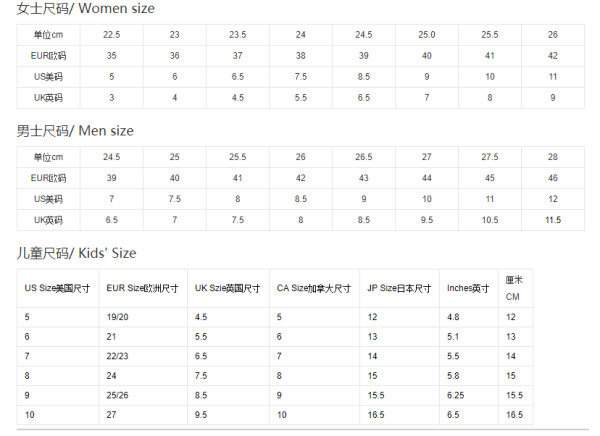Select the "UK Szie英国尺寸" Kids column header

coord(228,289)
